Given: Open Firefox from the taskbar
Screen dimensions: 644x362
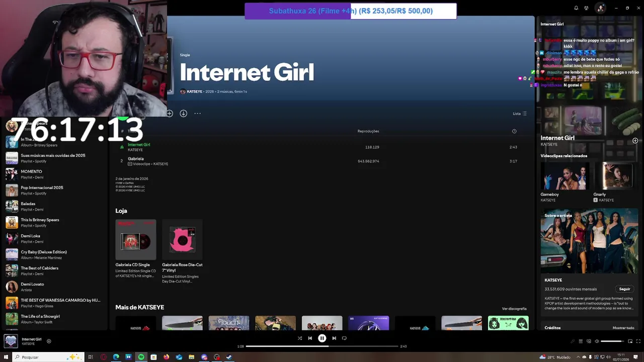Looking at the screenshot, I should [167, 357].
